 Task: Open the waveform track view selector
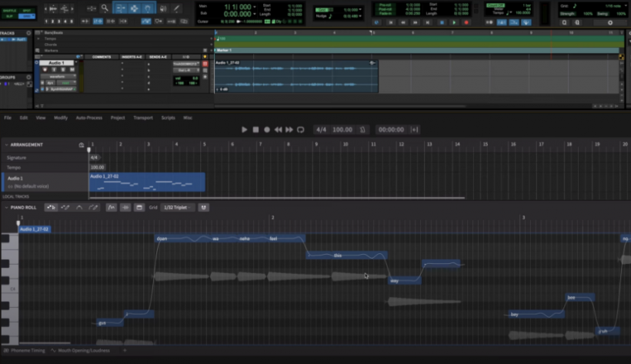point(58,76)
